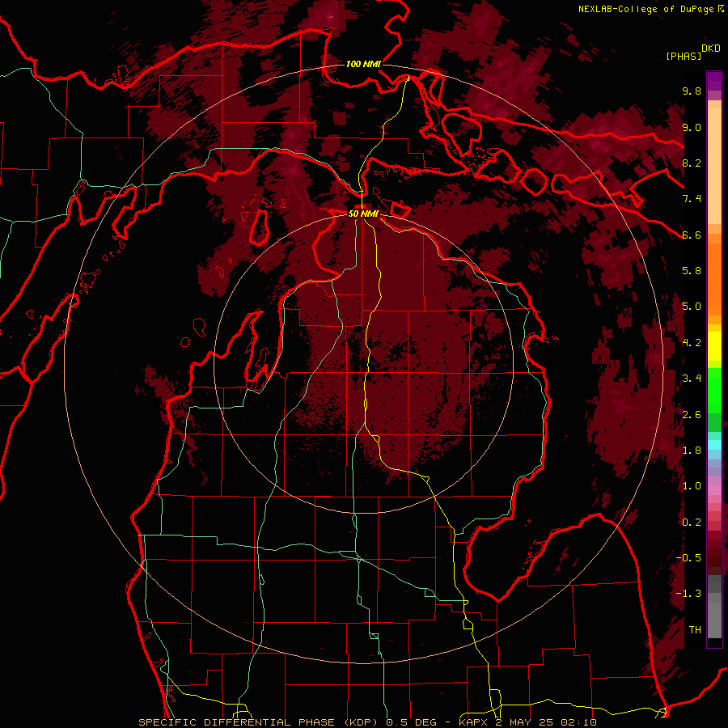The width and height of the screenshot is (728, 728).
Task: Click the 8.2 value on the color scale
Action: (x=692, y=163)
